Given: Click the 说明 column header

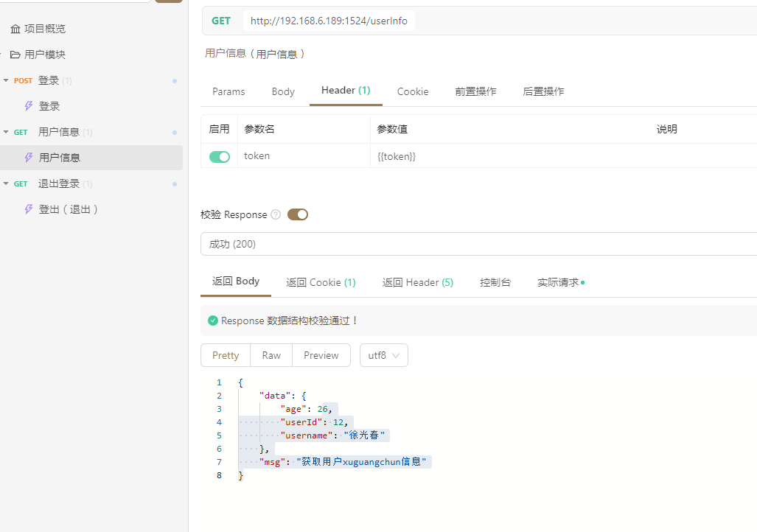Looking at the screenshot, I should click(667, 129).
